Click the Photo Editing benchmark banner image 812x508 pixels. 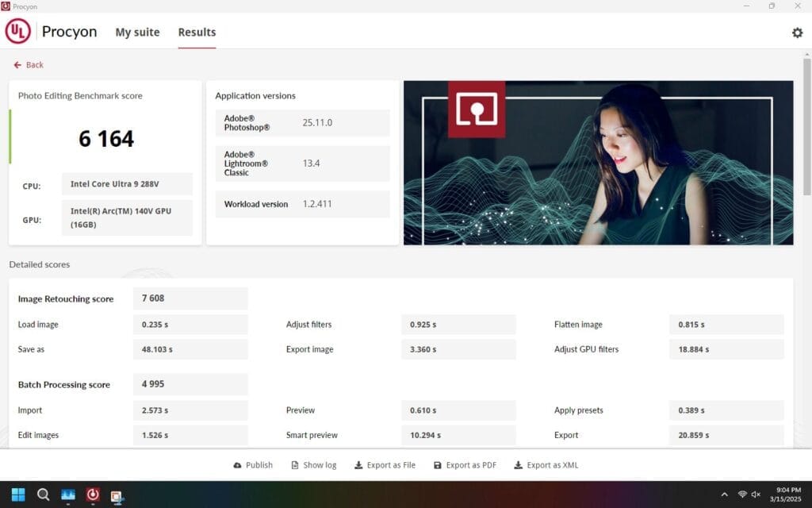598,163
